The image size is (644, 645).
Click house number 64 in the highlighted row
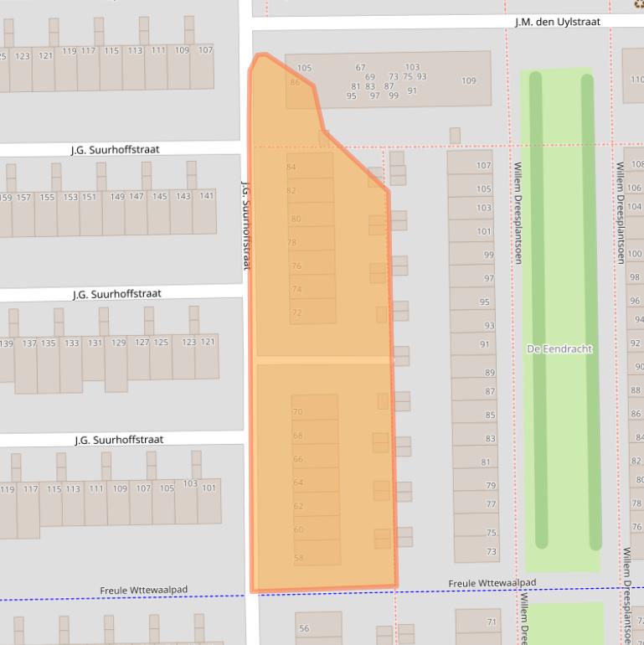pyautogui.click(x=298, y=482)
